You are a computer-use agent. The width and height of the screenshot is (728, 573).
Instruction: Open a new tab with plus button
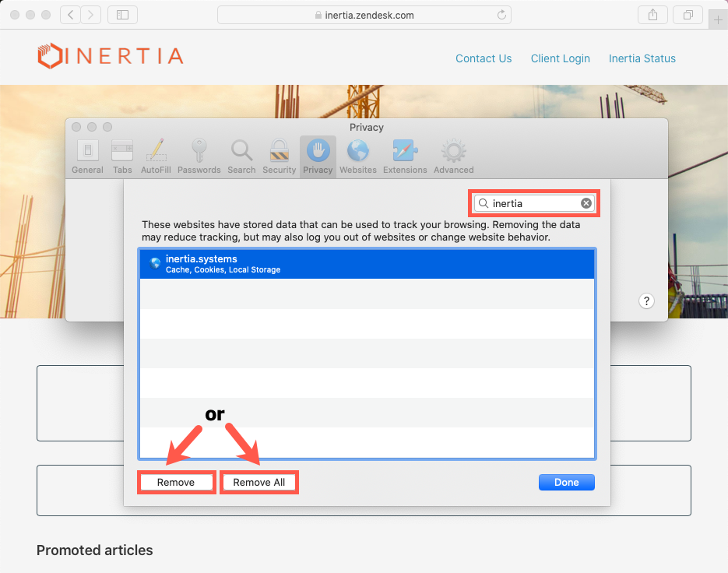coord(718,20)
